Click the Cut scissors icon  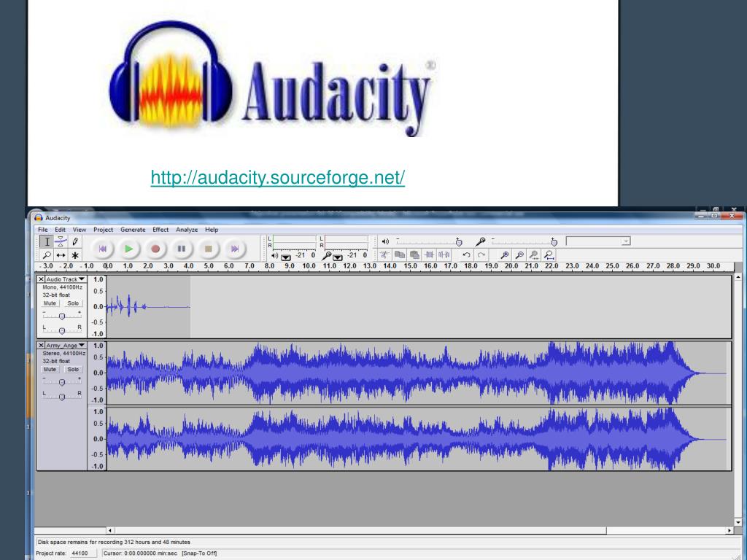click(384, 254)
